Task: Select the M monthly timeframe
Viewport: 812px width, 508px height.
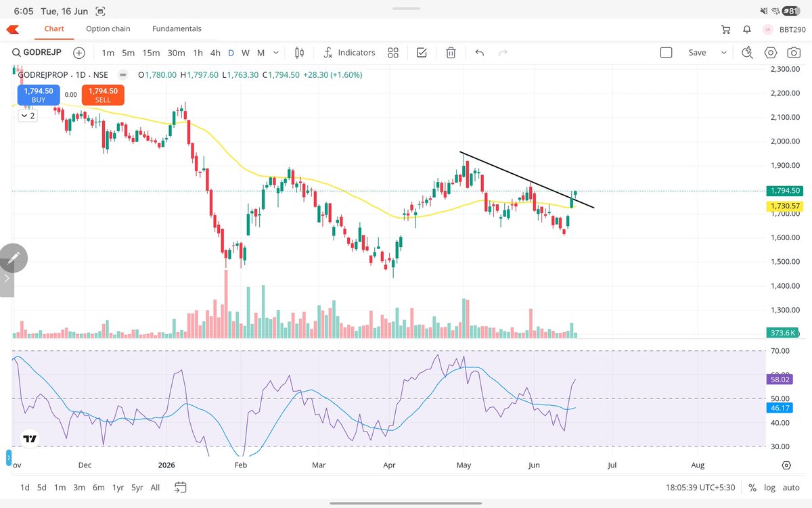Action: pos(261,53)
